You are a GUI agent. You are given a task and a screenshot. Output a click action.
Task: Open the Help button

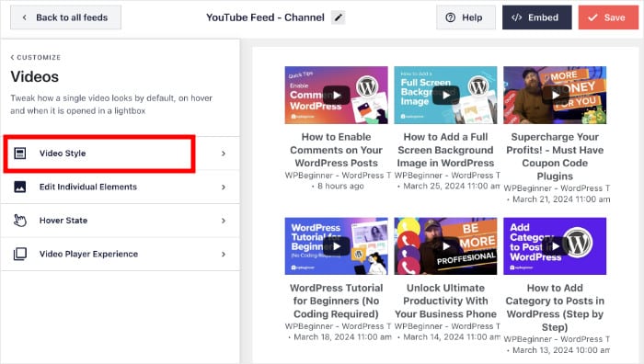coord(466,17)
